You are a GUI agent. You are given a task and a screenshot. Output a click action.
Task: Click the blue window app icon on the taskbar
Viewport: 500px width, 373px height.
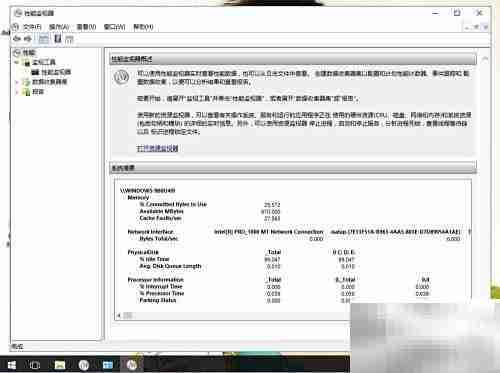[x=107, y=365]
